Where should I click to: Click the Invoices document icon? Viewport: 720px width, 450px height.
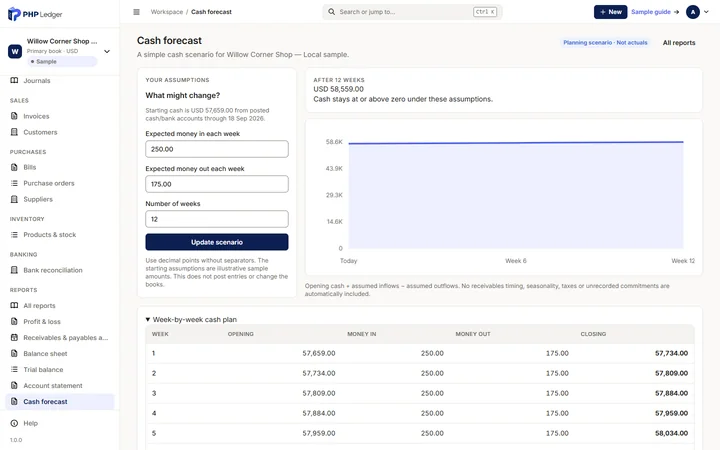[x=14, y=116]
